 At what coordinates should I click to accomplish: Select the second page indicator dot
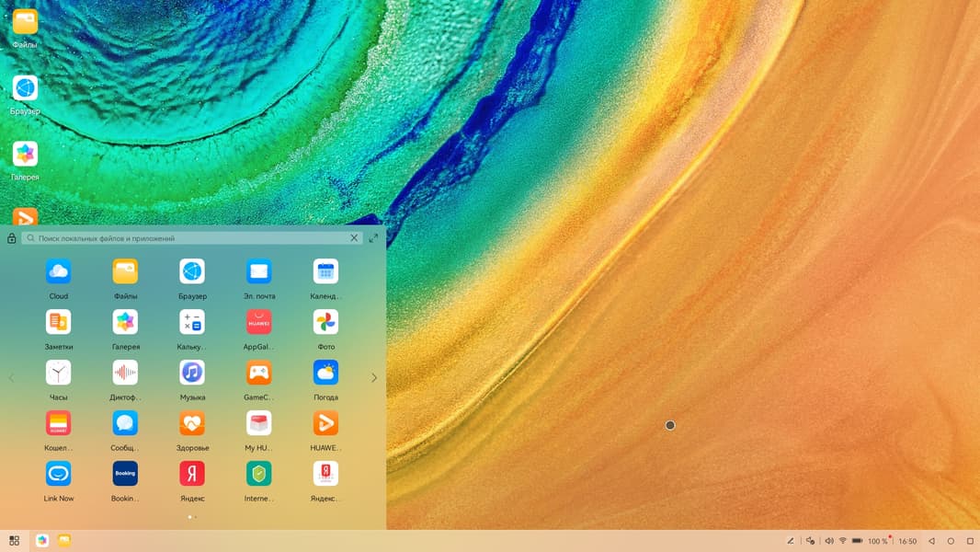point(196,517)
